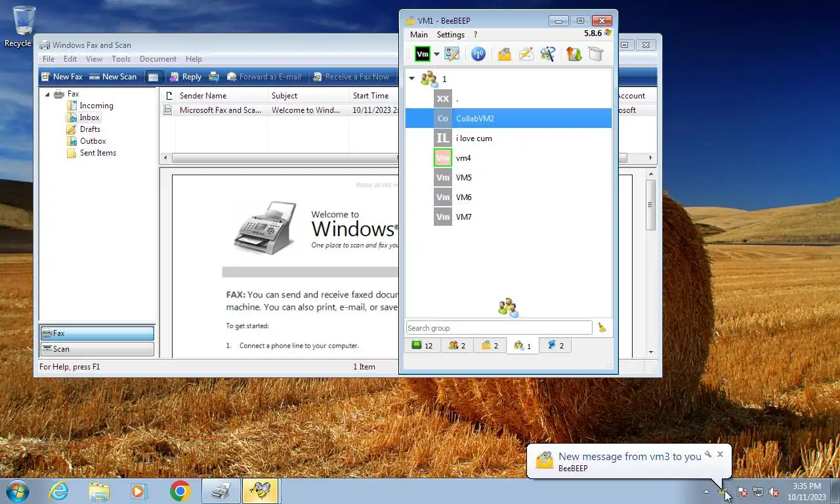Click the wrench icon on BeeBEEP notification
840x504 pixels.
coord(708,453)
